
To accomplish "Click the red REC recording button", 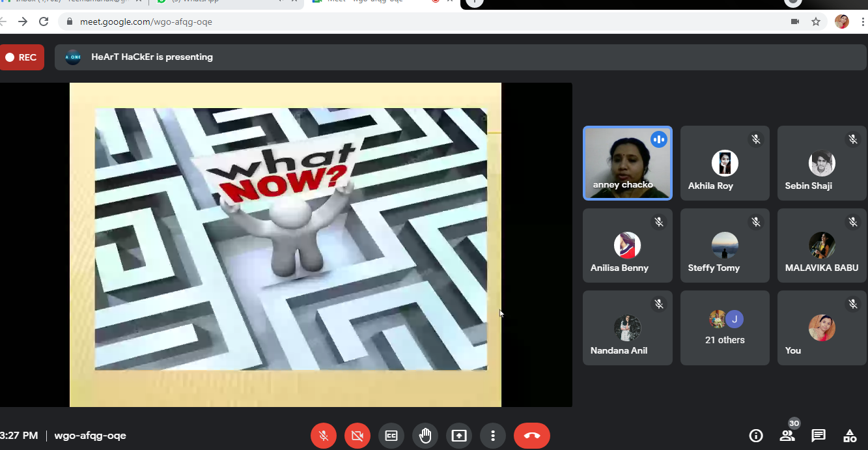I will (21, 57).
